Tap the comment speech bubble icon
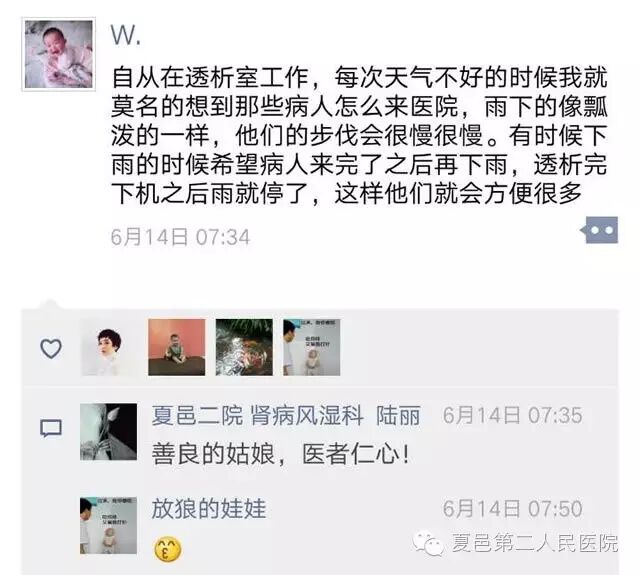640x575 pixels. pyautogui.click(x=51, y=428)
